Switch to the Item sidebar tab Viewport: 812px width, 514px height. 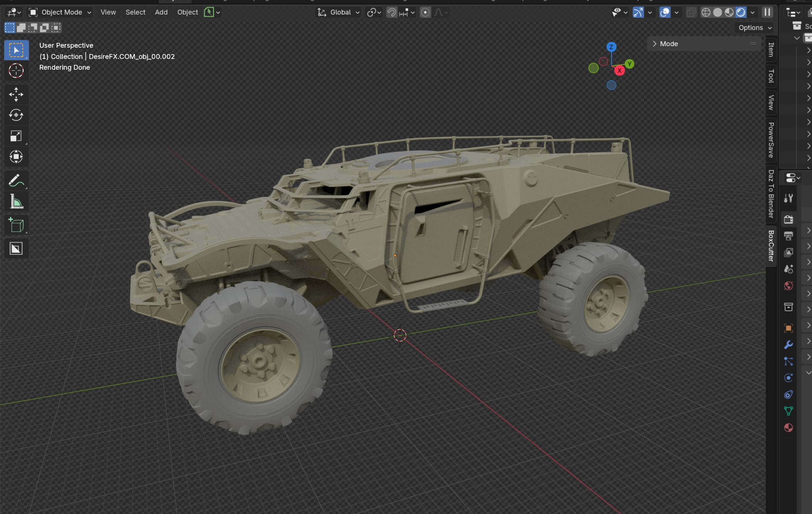pyautogui.click(x=771, y=49)
